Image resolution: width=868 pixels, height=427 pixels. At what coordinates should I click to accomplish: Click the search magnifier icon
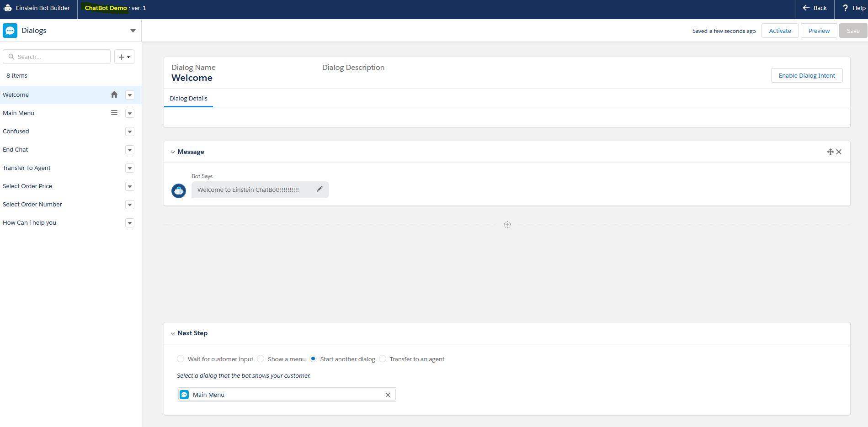[x=11, y=57]
